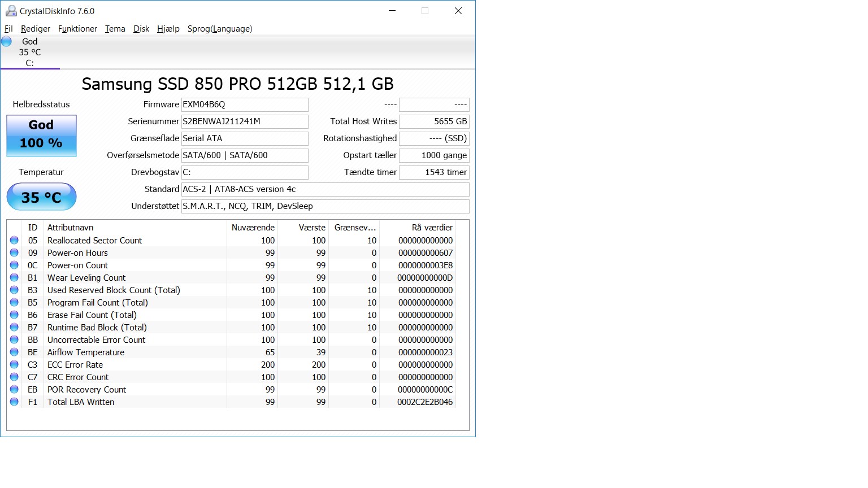The image size is (868, 488).
Task: Click status orb of Erase Fail Count row
Action: point(14,315)
